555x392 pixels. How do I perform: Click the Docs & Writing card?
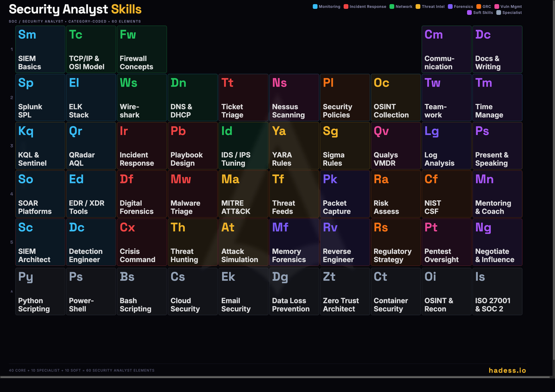[498, 49]
